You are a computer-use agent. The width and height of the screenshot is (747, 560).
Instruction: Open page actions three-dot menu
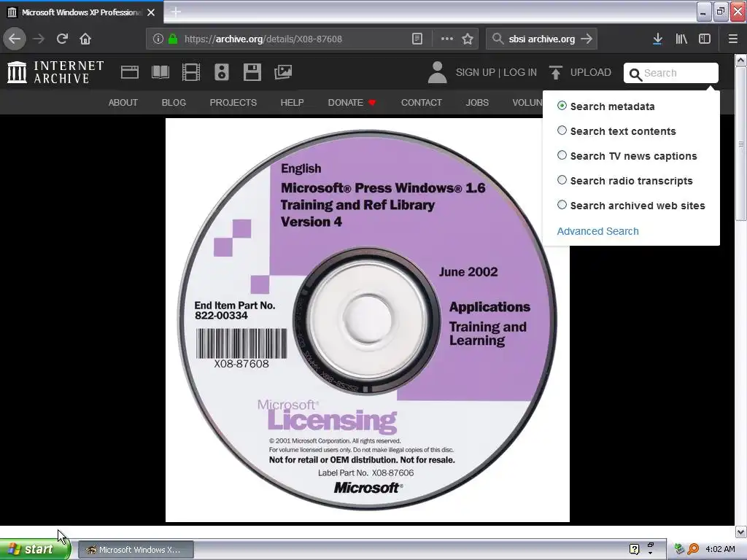click(x=447, y=39)
